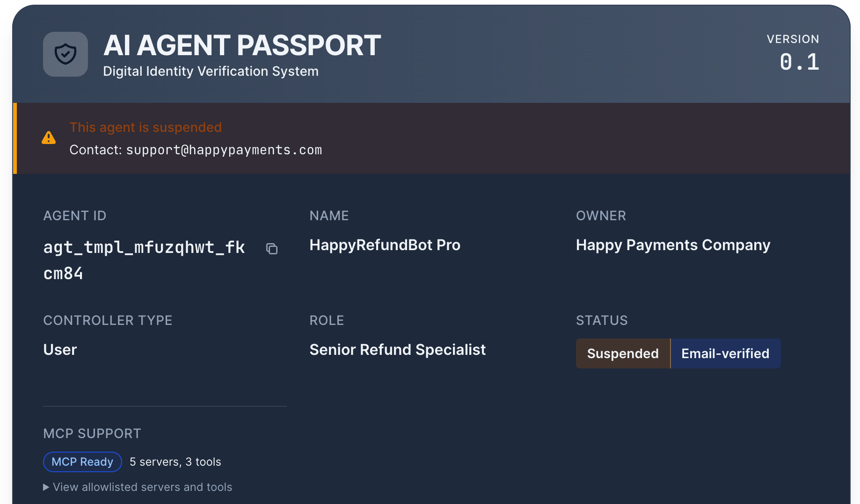Click the orange warning triangle icon
The height and width of the screenshot is (504, 860).
pos(49,138)
